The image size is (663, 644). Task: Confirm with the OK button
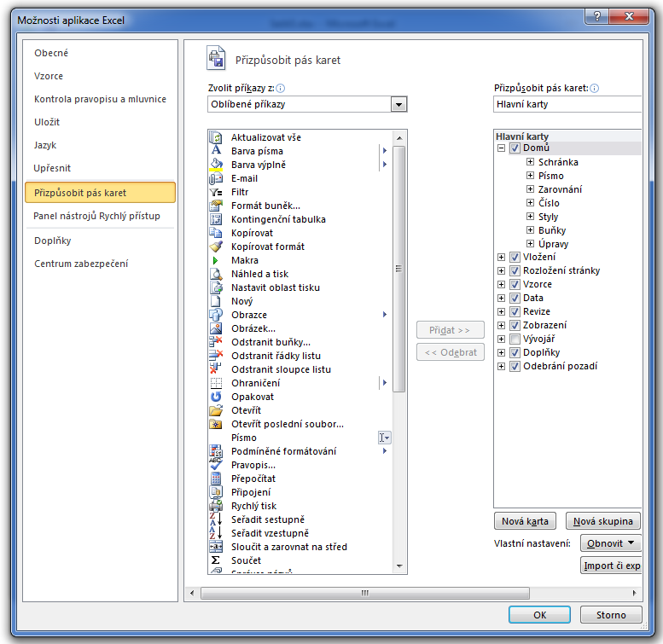coord(539,615)
